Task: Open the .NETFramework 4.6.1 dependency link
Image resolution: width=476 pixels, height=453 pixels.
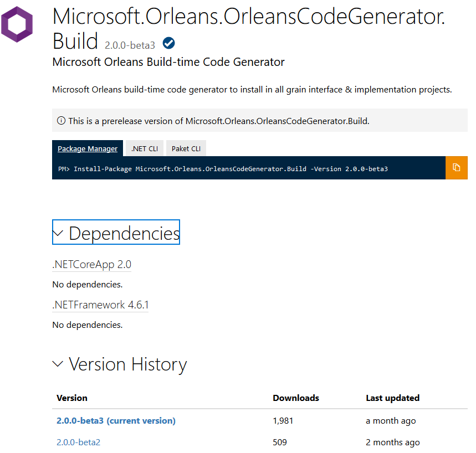Action: pos(100,305)
